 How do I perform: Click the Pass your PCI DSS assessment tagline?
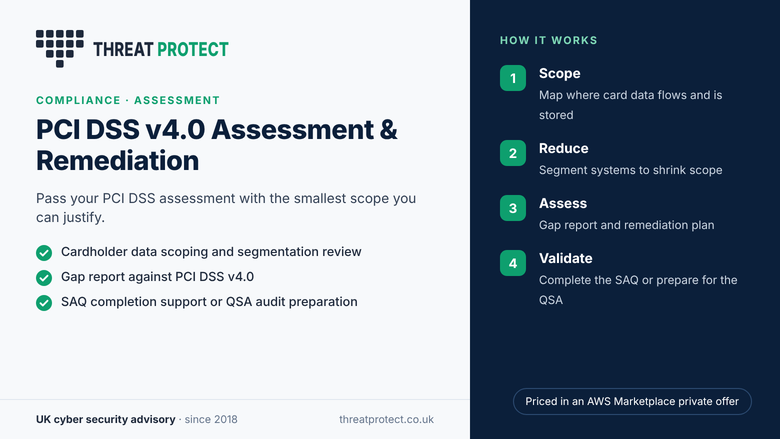point(226,208)
